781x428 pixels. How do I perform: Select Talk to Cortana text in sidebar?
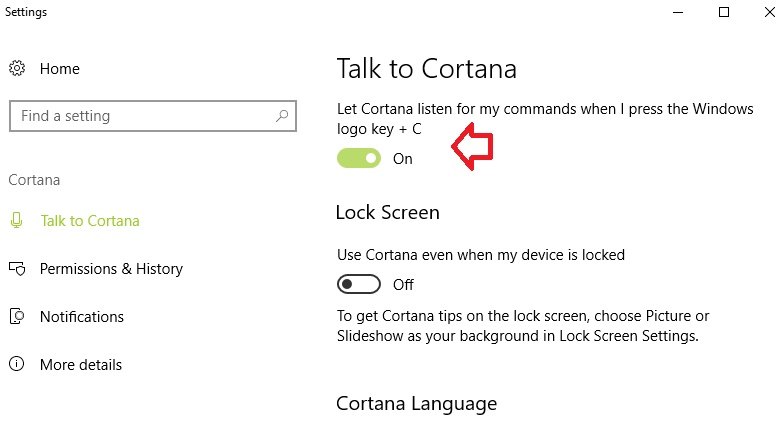click(90, 221)
